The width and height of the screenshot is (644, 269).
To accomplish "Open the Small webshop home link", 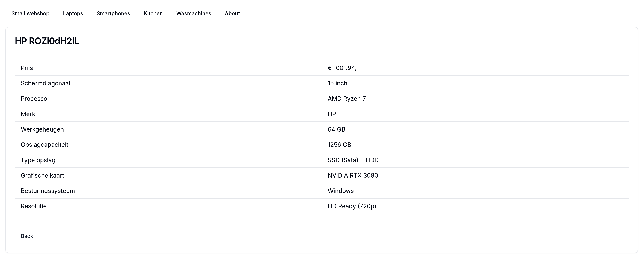I will tap(30, 13).
